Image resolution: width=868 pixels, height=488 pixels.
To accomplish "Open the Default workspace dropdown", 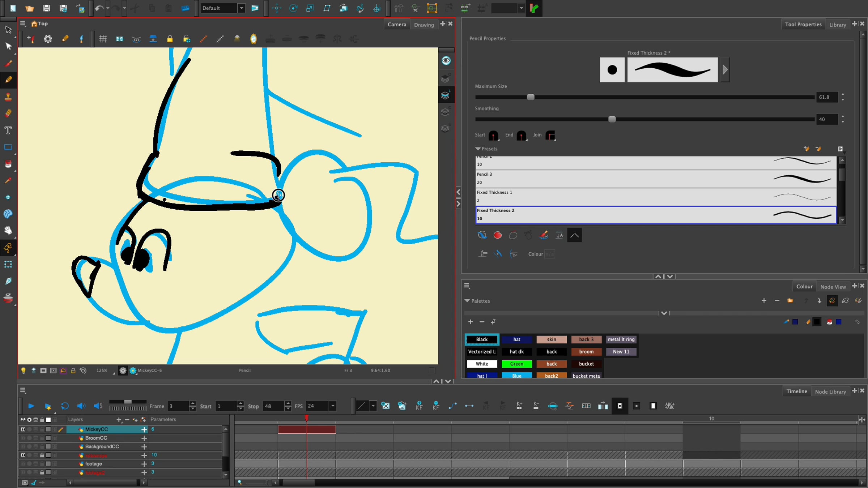I will tap(241, 8).
